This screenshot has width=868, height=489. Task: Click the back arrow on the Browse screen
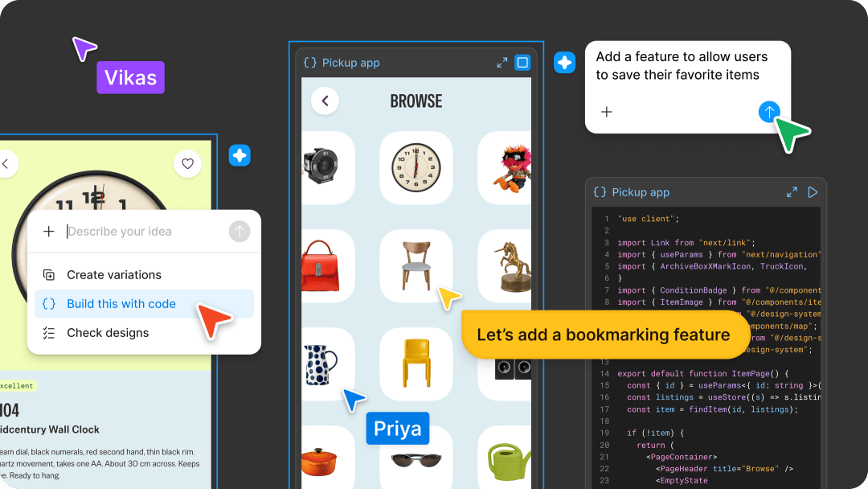click(x=325, y=101)
